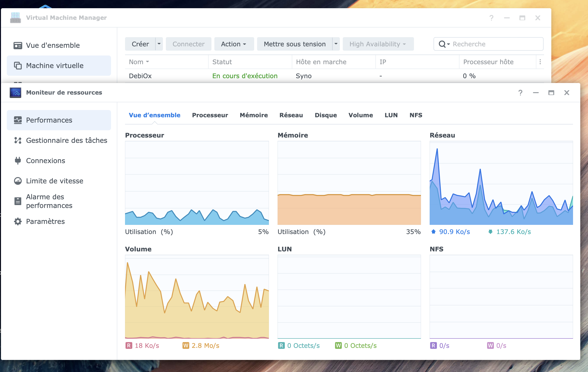
Task: Open Alarme des performances icon
Action: pyautogui.click(x=18, y=201)
